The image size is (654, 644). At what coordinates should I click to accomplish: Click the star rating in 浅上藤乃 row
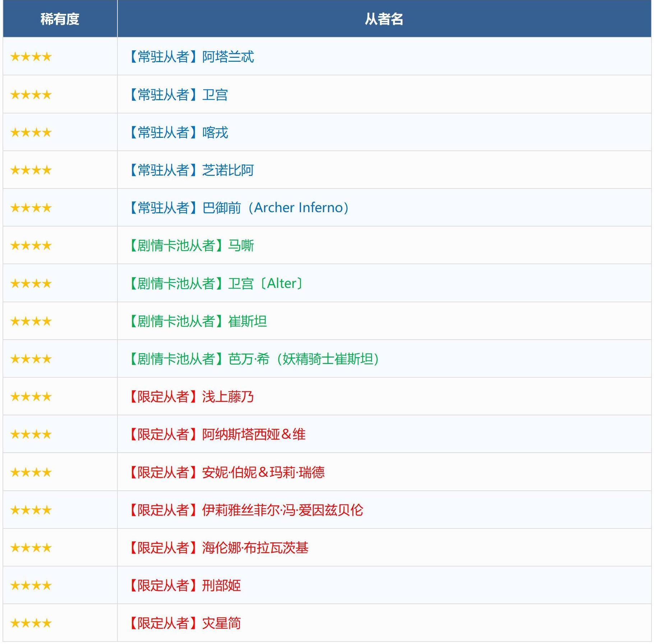point(31,397)
